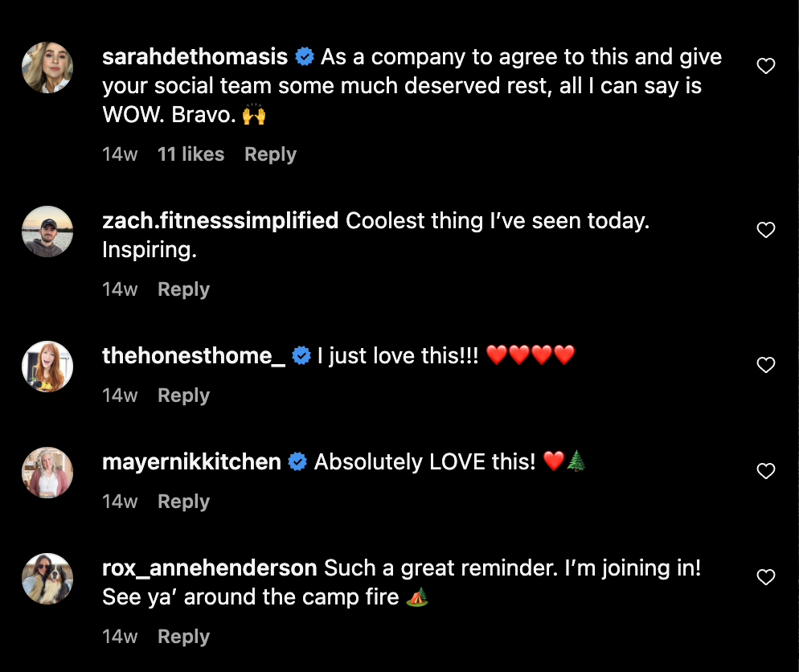Screen dimensions: 799x672
Task: Like zach.fitnesssimplified's comment heart icon
Action: [x=766, y=231]
